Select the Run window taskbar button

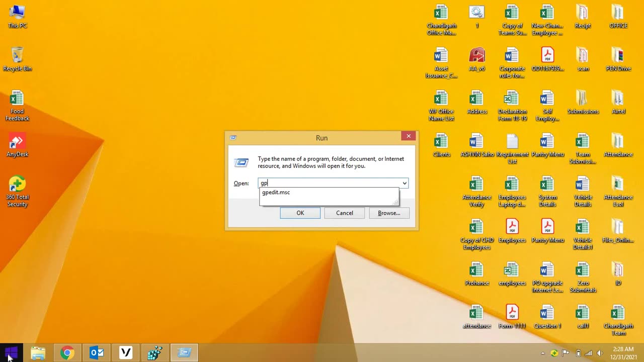(x=184, y=352)
